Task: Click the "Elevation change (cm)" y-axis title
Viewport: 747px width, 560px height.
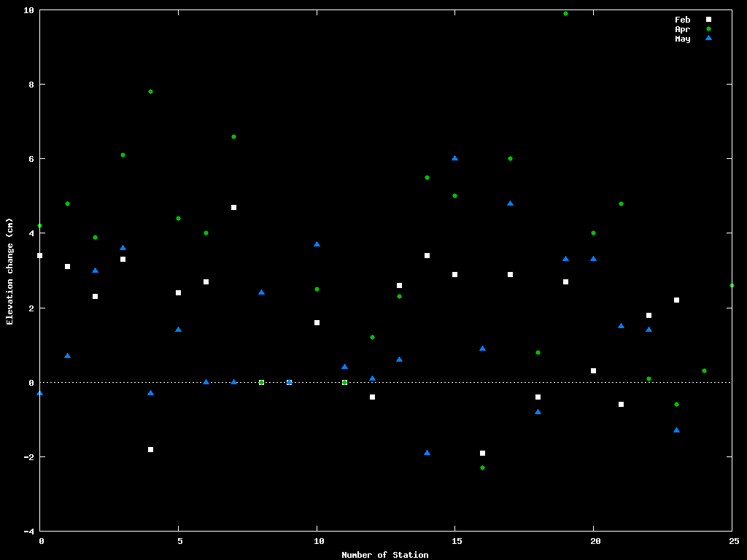Action: pos(9,271)
